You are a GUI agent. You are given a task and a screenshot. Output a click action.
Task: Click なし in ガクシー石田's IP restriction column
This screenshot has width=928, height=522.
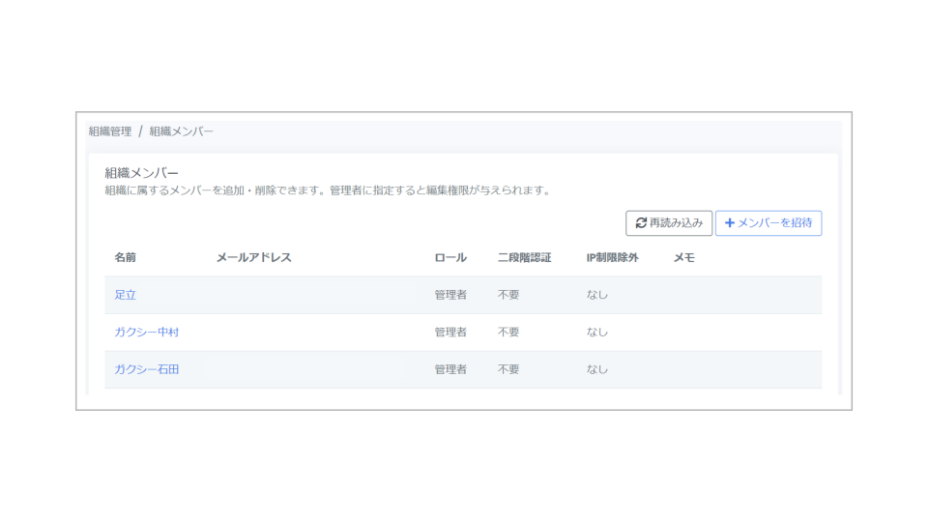tap(597, 369)
